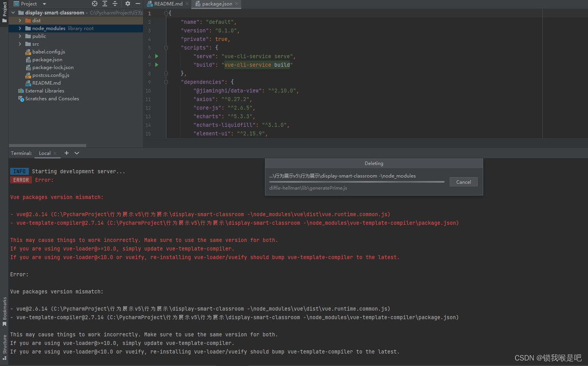
Task: Add a new terminal session
Action: click(67, 153)
